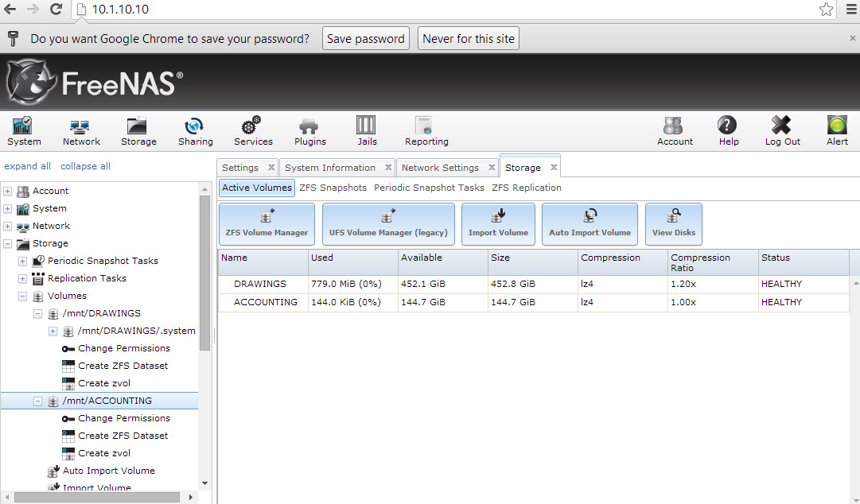Select the ZFS Replication sub-tab

pyautogui.click(x=527, y=188)
